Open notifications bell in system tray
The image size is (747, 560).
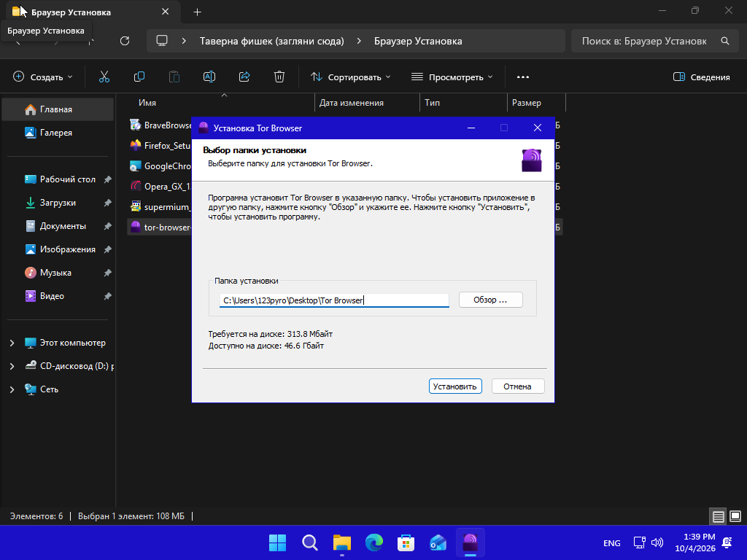(x=727, y=542)
